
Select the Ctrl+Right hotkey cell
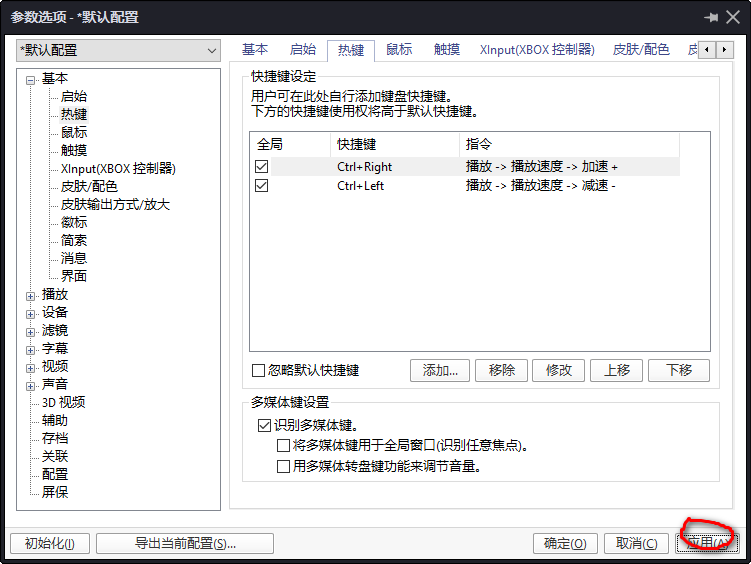point(364,167)
